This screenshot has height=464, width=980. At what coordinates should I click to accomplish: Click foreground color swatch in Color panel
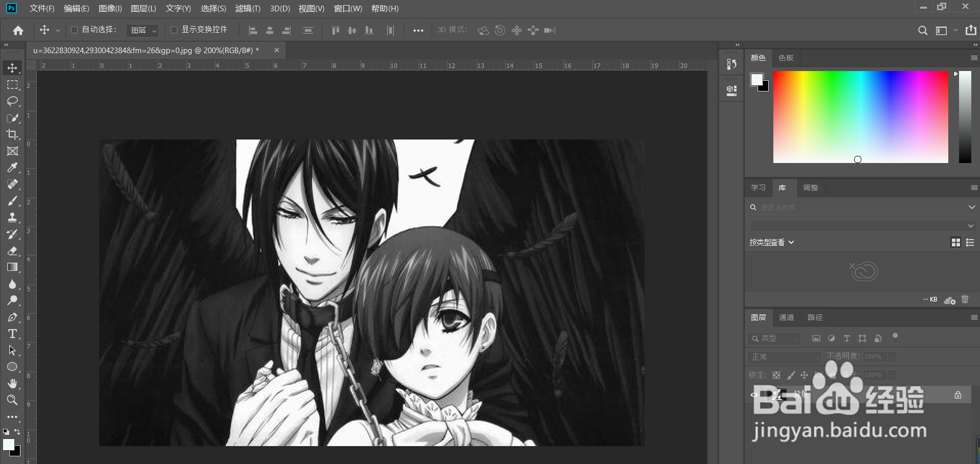(756, 79)
